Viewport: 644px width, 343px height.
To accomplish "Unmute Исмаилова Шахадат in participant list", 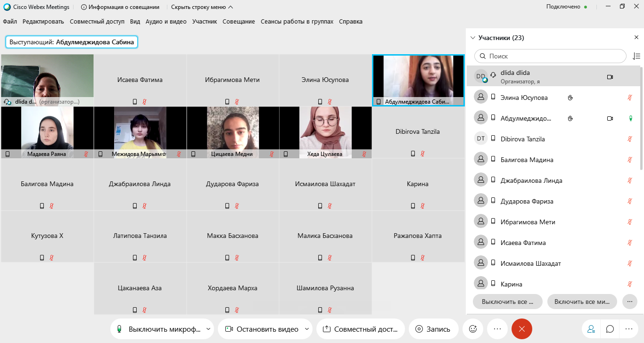I will click(630, 263).
